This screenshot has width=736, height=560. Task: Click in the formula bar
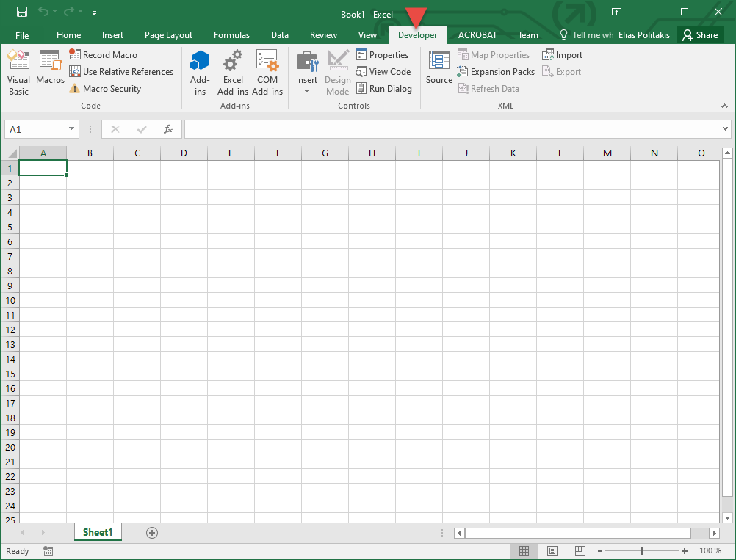pos(453,129)
